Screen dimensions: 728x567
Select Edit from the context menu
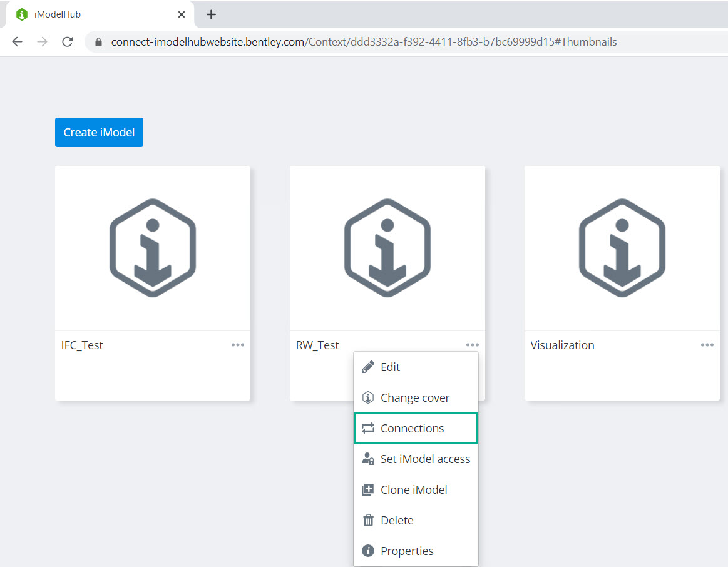pyautogui.click(x=416, y=367)
